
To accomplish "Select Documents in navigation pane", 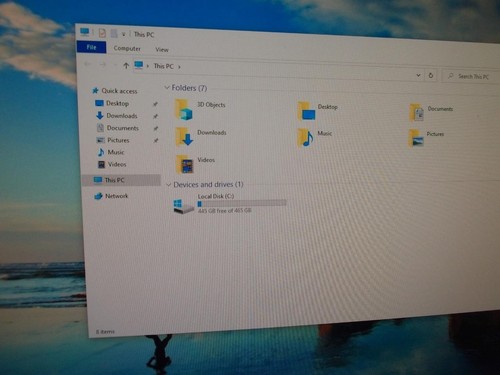I will point(123,128).
